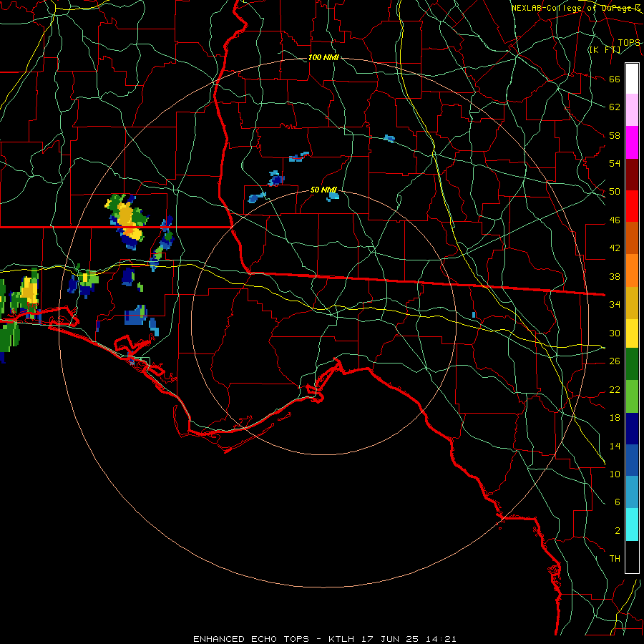
Task: Click the "42" legend label
Action: click(615, 248)
